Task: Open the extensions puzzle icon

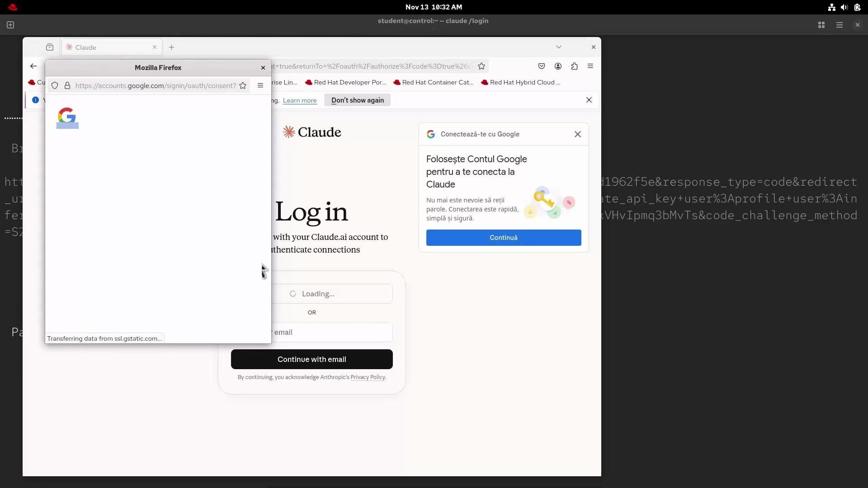Action: (x=574, y=66)
